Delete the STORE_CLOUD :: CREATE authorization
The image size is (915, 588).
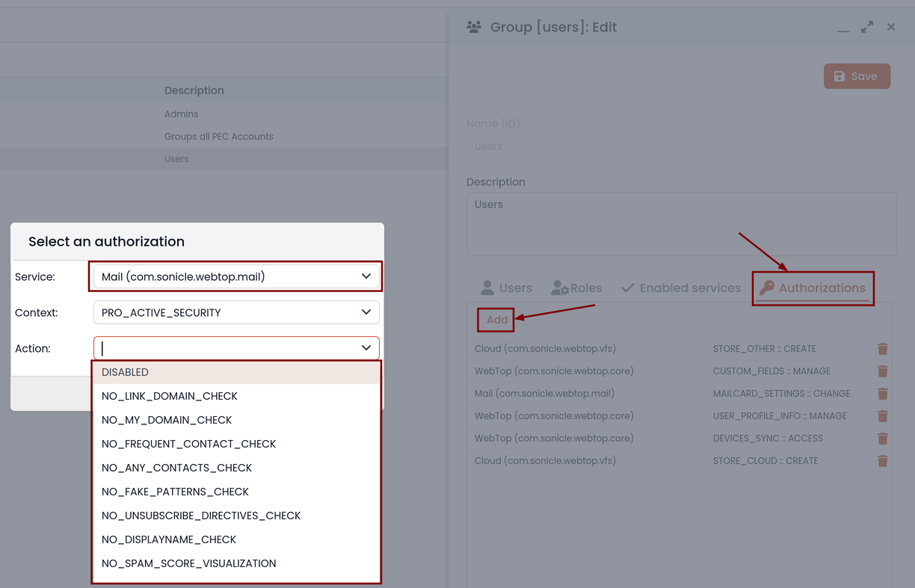point(882,461)
